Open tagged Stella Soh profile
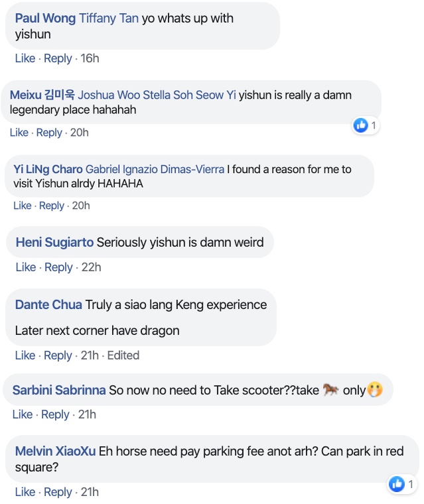Viewport: 424px width, 504px height. [x=167, y=95]
